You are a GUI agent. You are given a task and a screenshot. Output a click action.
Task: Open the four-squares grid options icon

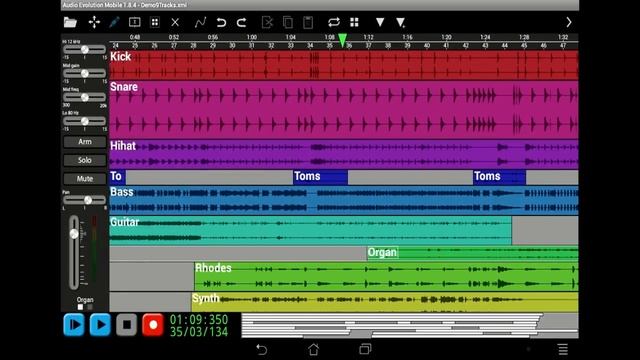(x=354, y=22)
